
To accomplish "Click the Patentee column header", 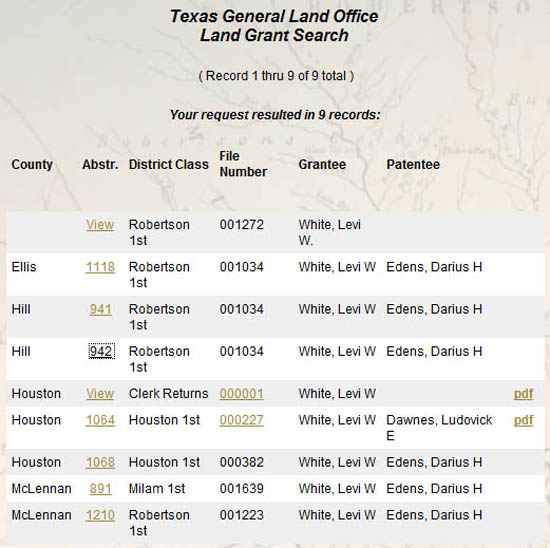I will point(413,164).
